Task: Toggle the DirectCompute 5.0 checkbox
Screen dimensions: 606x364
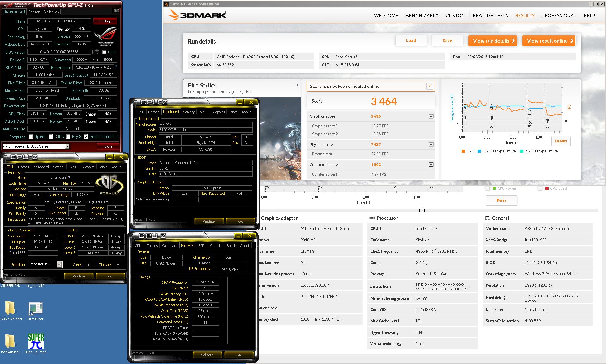Action: pos(86,137)
